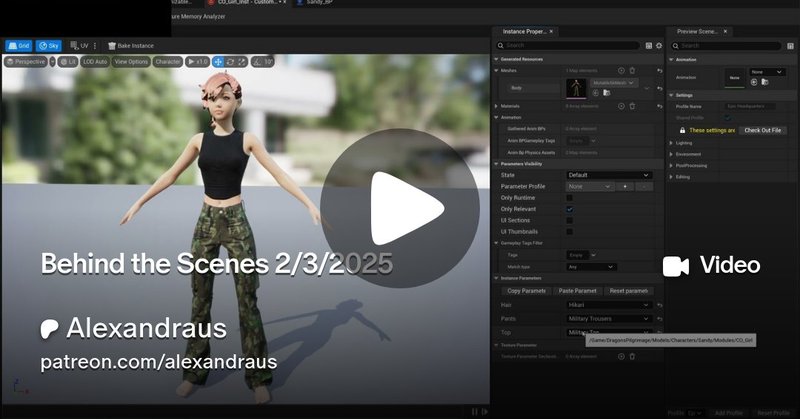This screenshot has height=419, width=800.
Task: Add element to Materials array
Action: [621, 106]
